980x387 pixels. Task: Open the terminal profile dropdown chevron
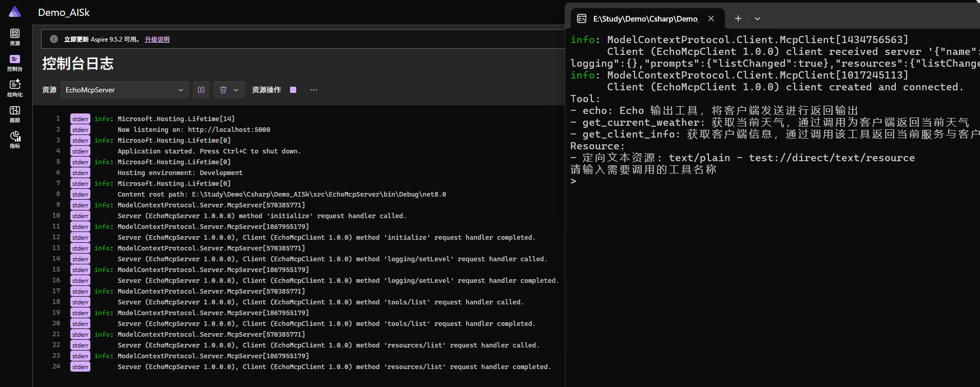757,18
